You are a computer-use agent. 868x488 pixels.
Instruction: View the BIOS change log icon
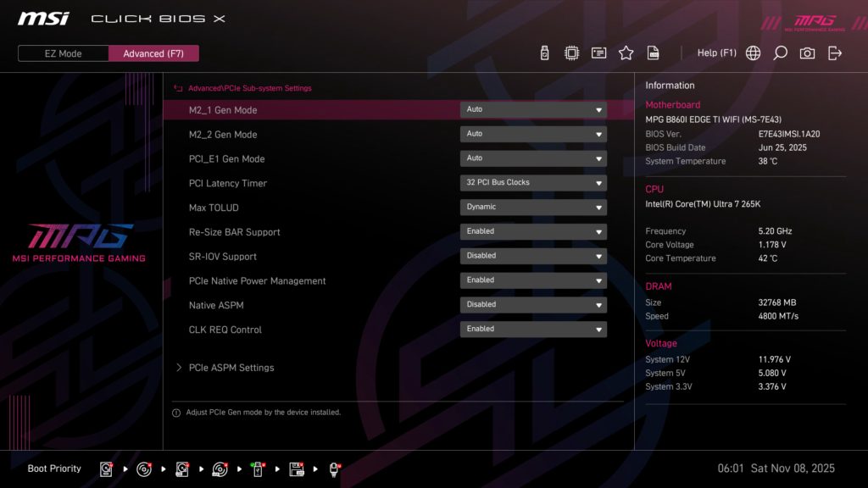pyautogui.click(x=654, y=52)
